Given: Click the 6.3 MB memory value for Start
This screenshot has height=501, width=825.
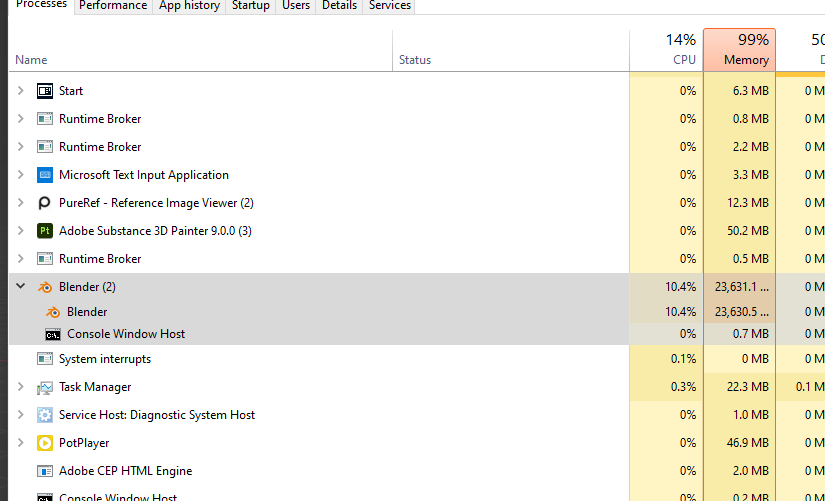Looking at the screenshot, I should click(751, 91).
